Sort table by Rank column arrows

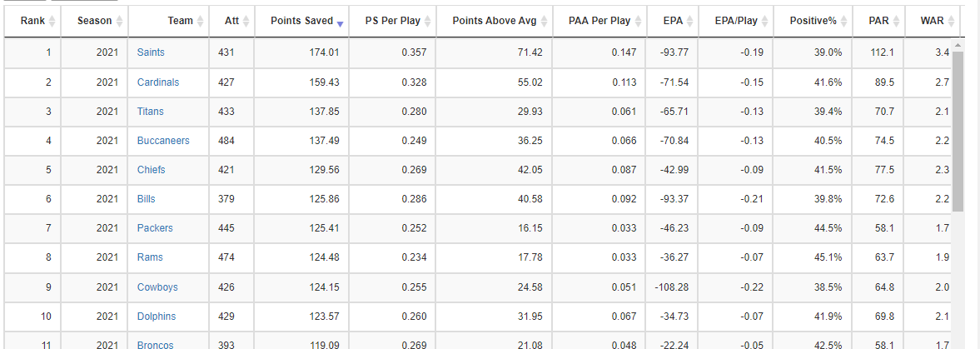52,22
